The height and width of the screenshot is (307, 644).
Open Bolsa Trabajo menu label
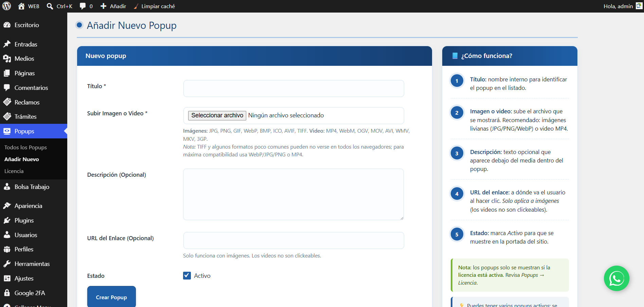click(x=32, y=187)
